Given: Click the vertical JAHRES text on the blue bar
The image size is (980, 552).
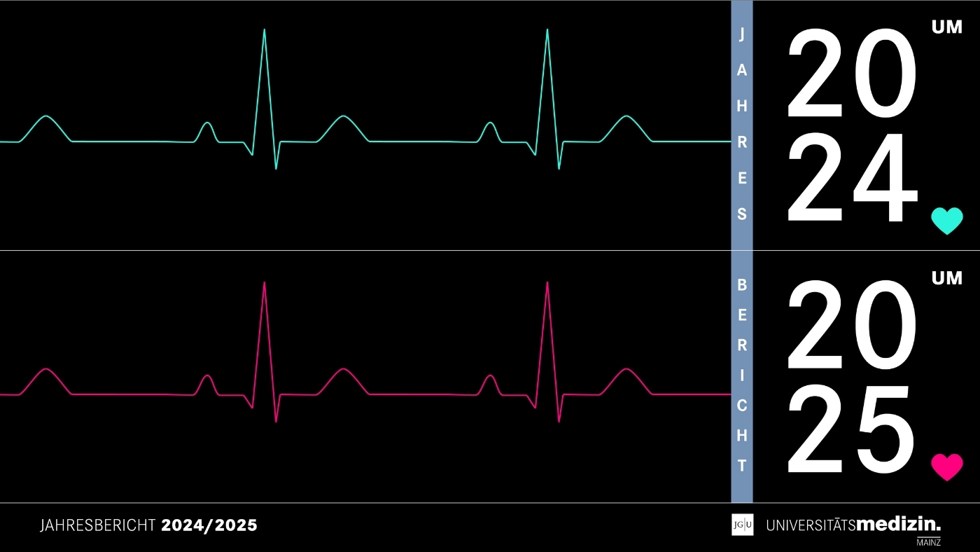Looking at the screenshot, I should pos(742,125).
